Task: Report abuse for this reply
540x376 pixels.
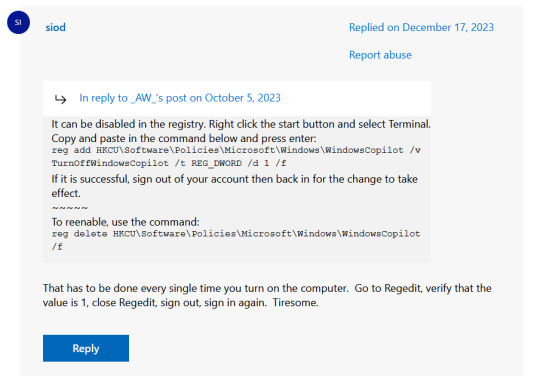Action: pos(380,55)
